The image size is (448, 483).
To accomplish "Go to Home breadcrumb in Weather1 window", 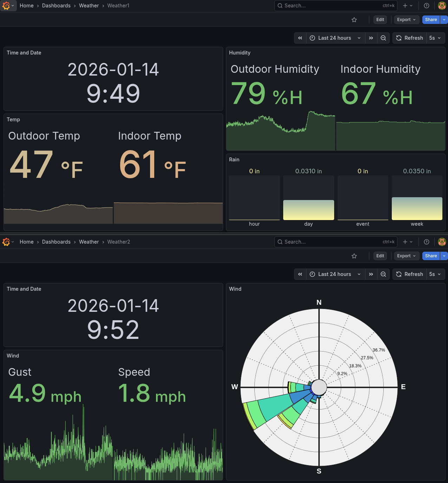I will [x=27, y=6].
